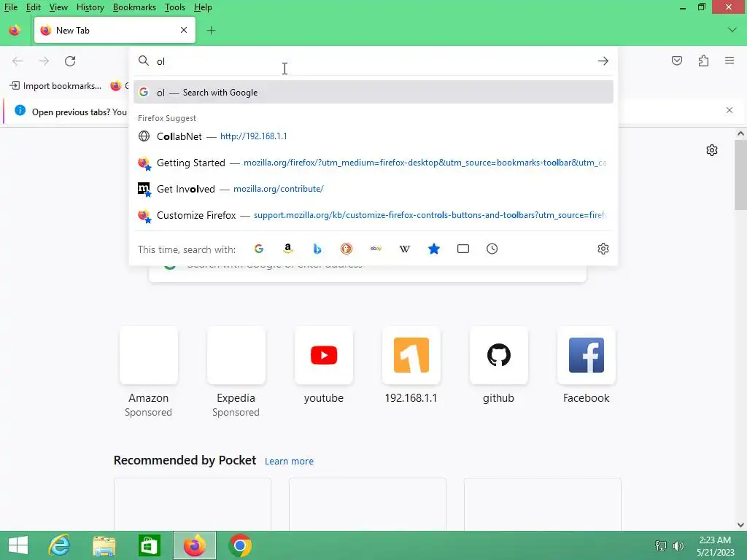Search in History clock icon
Viewport: 747px width, 560px height.
(492, 249)
